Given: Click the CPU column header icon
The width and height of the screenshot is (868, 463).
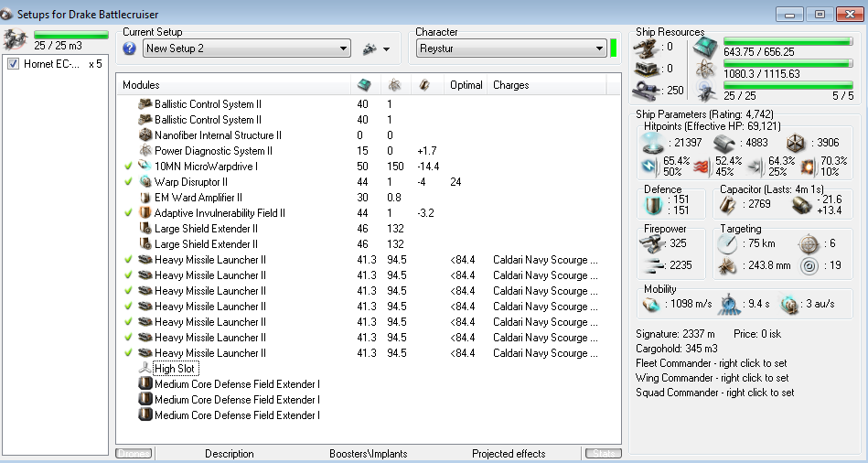Looking at the screenshot, I should click(364, 85).
